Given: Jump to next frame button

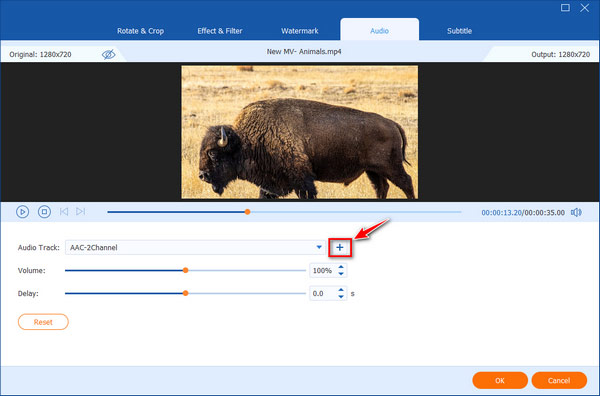Looking at the screenshot, I should coord(80,212).
